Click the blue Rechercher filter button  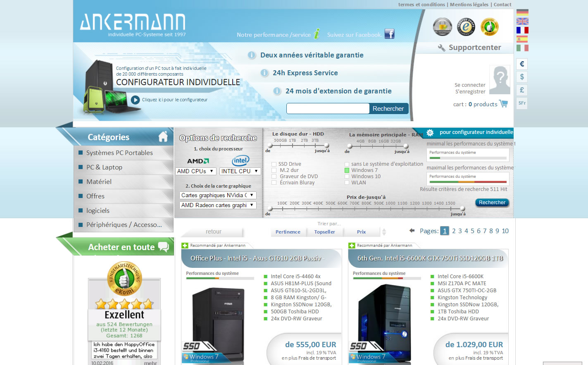coord(492,203)
